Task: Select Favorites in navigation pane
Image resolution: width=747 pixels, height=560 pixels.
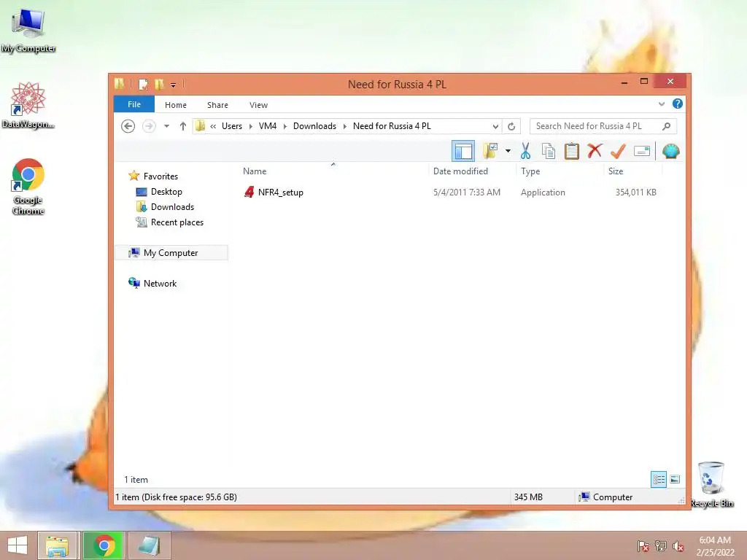Action: pyautogui.click(x=160, y=176)
